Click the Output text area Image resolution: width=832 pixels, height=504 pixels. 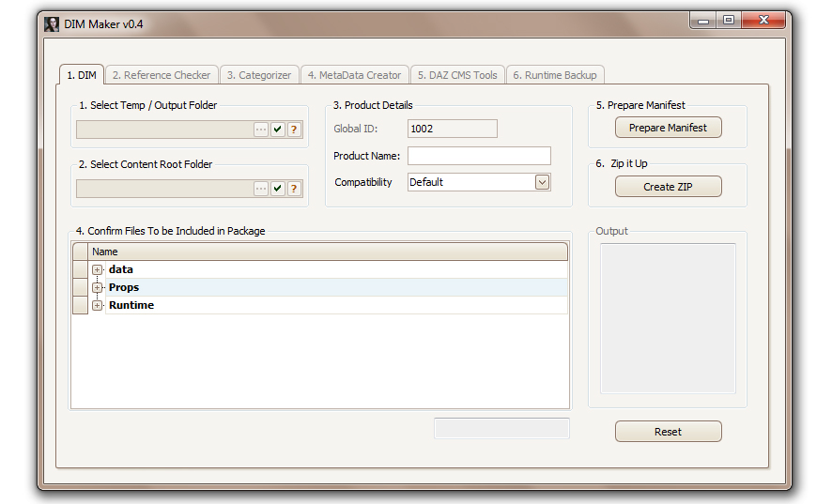(x=668, y=318)
